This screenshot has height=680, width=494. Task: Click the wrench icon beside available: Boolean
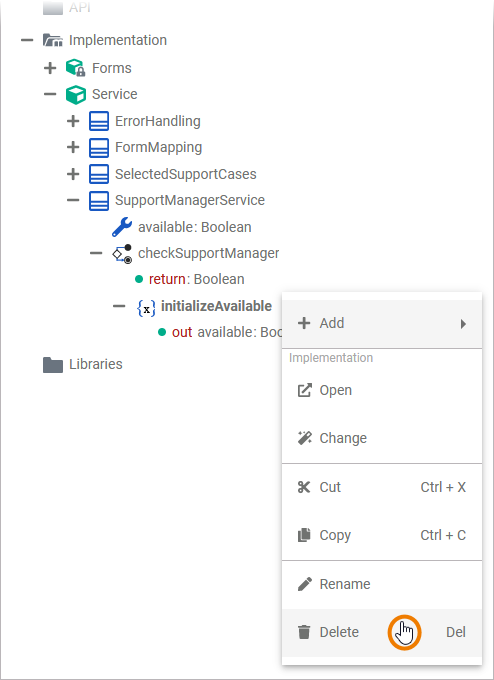tap(122, 227)
